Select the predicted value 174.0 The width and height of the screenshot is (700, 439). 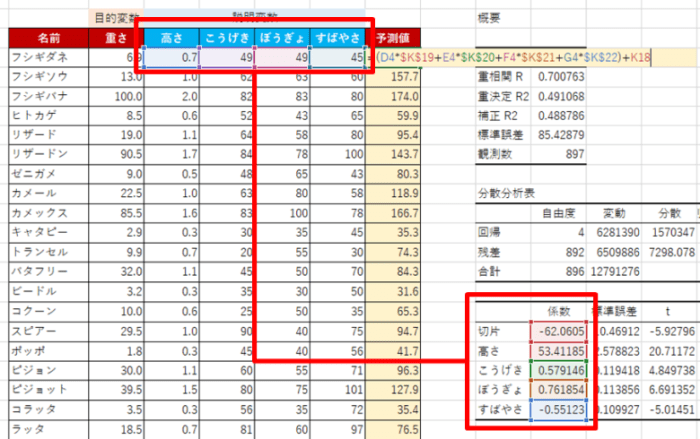[393, 96]
